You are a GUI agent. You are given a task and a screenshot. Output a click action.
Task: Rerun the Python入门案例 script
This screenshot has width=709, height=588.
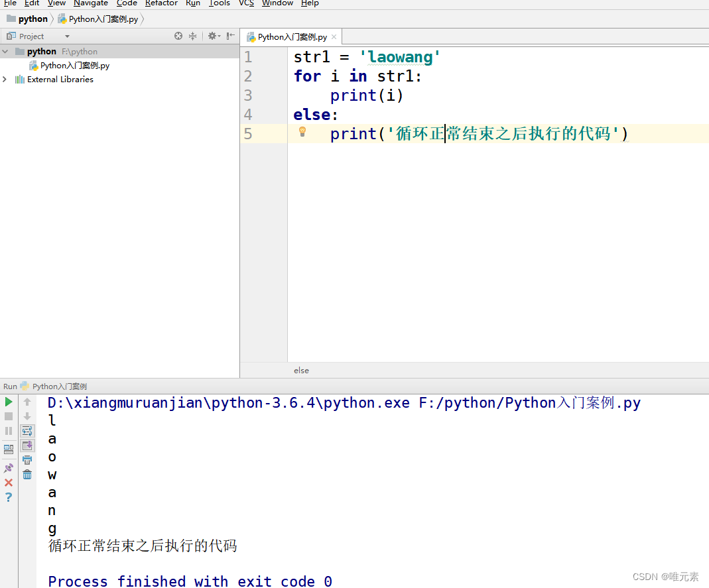tap(8, 402)
